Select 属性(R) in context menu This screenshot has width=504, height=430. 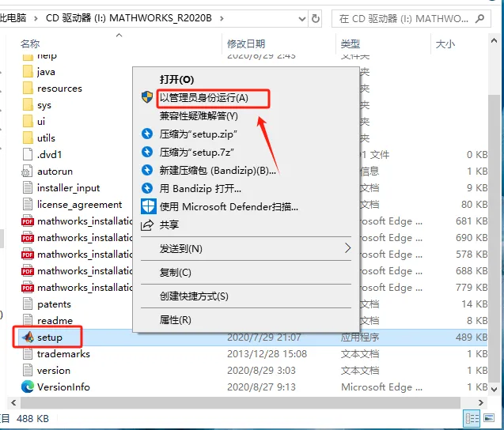176,319
